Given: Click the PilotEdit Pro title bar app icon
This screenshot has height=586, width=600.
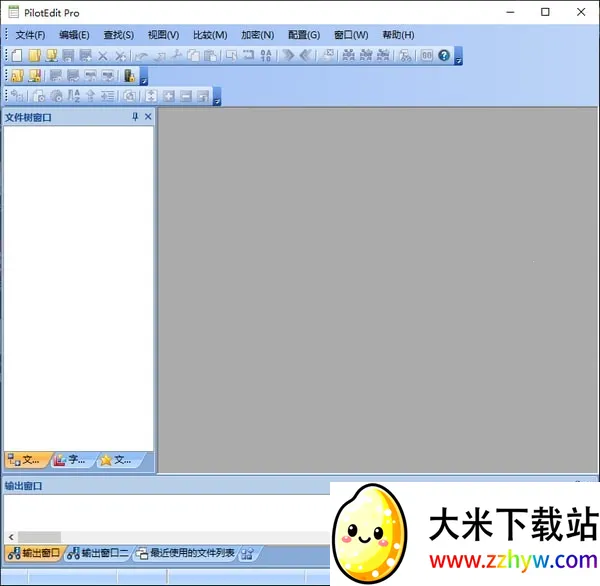Looking at the screenshot, I should point(13,12).
